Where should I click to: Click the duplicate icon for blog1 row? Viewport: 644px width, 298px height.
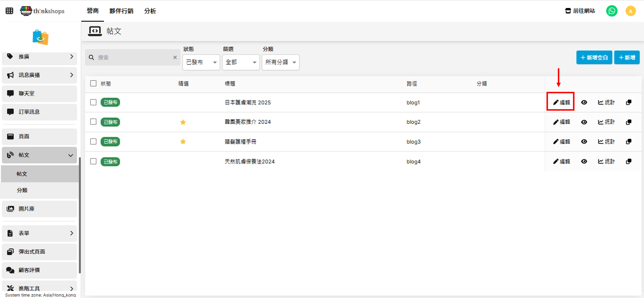629,102
